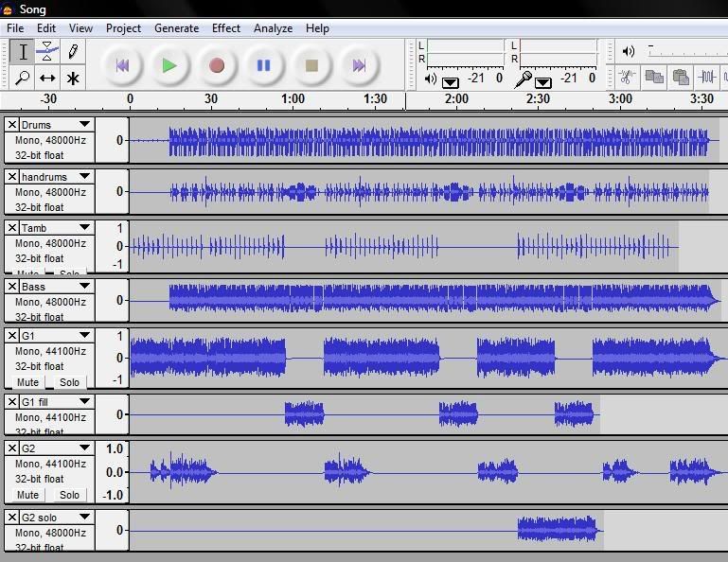Solo the G2 track

[69, 495]
